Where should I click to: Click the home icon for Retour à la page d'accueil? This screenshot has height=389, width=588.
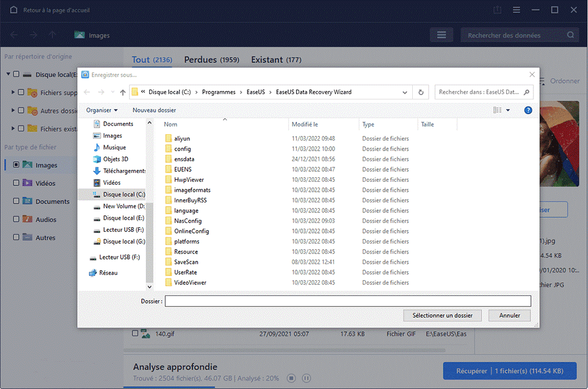coord(14,10)
